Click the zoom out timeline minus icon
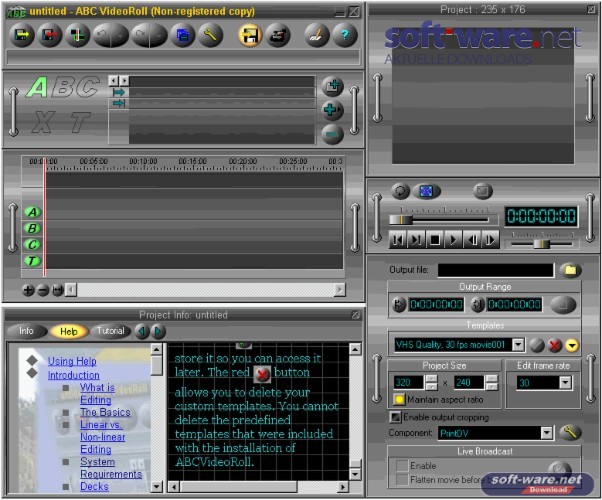The width and height of the screenshot is (602, 500). point(43,290)
